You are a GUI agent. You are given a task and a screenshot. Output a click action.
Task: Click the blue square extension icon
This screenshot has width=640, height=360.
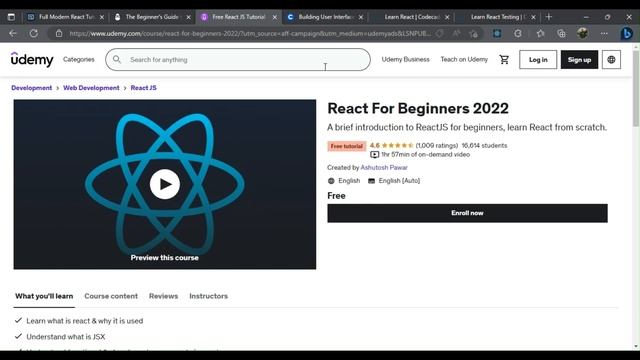click(x=497, y=33)
